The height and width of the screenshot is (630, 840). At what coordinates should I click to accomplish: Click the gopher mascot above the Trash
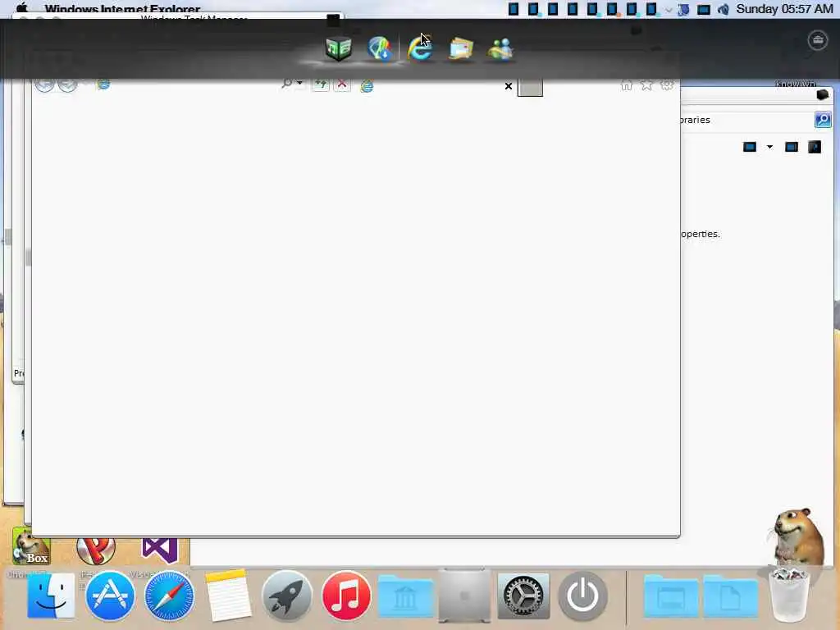(x=796, y=538)
